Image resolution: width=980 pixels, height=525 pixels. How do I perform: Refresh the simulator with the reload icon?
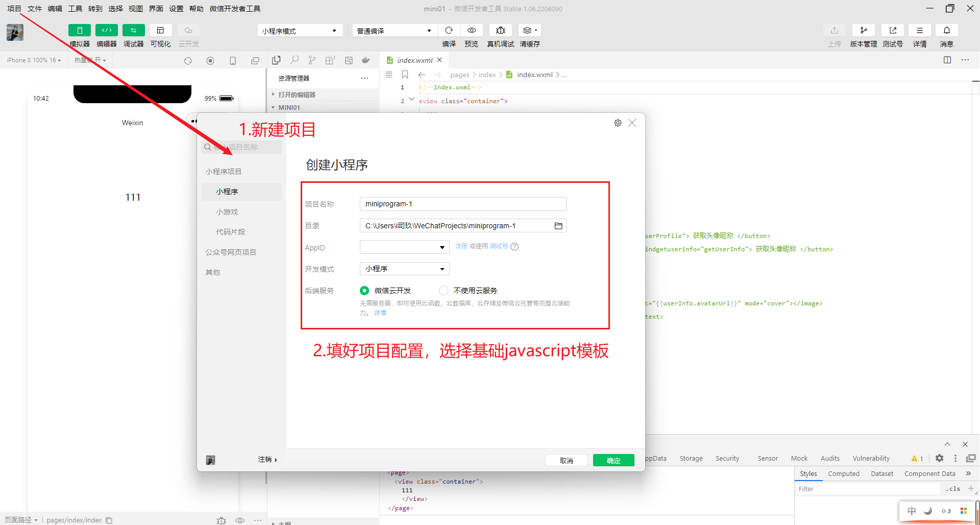point(188,61)
